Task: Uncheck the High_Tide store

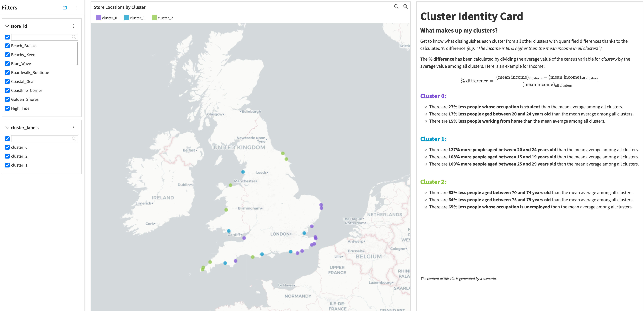Action: tap(8, 108)
